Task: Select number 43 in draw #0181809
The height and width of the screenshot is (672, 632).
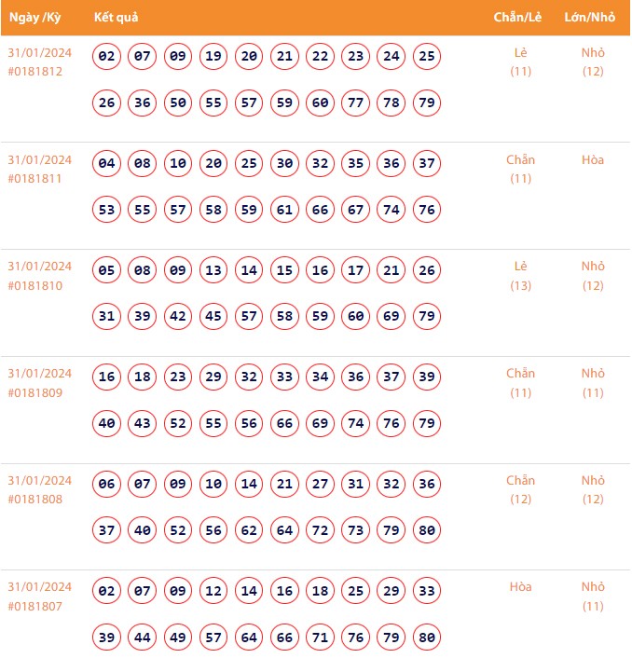Action: [x=143, y=423]
